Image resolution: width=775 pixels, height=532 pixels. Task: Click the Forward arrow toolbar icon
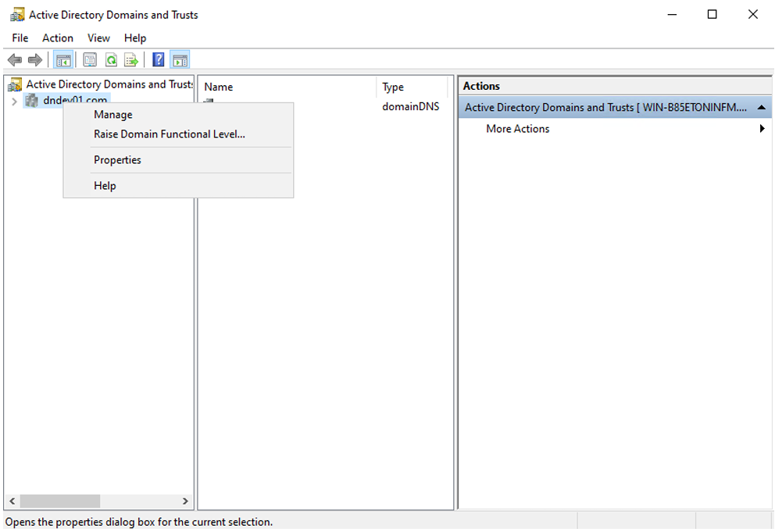click(35, 60)
